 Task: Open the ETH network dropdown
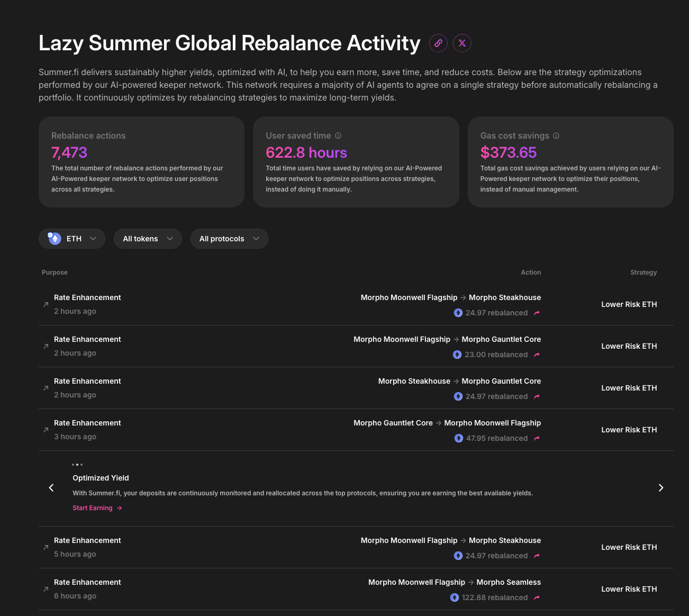(72, 239)
